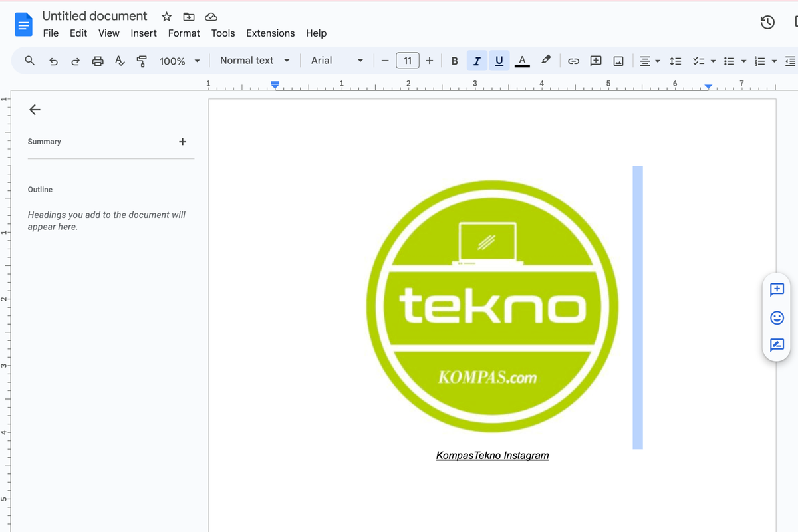Click the insert image icon

(618, 61)
